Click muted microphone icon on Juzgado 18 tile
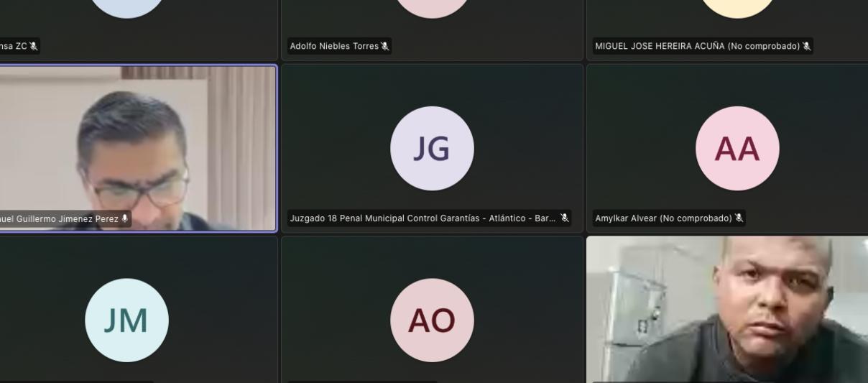Image resolution: width=868 pixels, height=383 pixels. (x=565, y=218)
